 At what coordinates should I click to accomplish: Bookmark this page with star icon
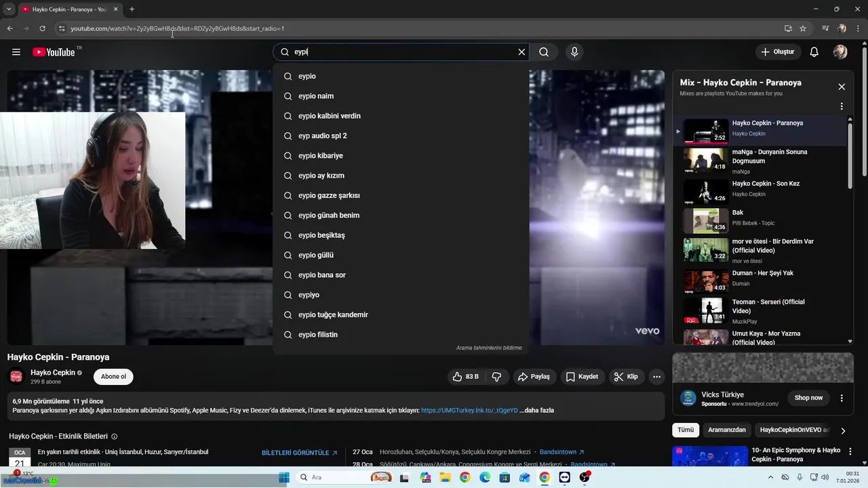click(x=803, y=28)
